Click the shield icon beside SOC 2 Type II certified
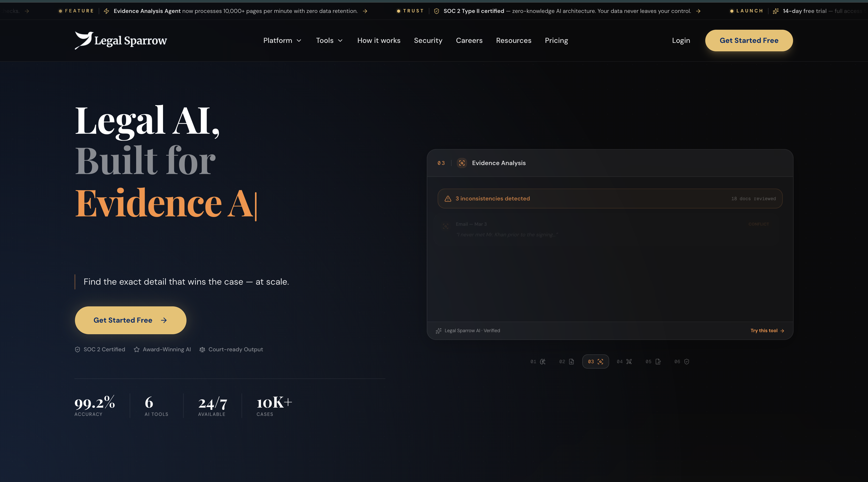Image resolution: width=868 pixels, height=482 pixels. click(x=436, y=11)
